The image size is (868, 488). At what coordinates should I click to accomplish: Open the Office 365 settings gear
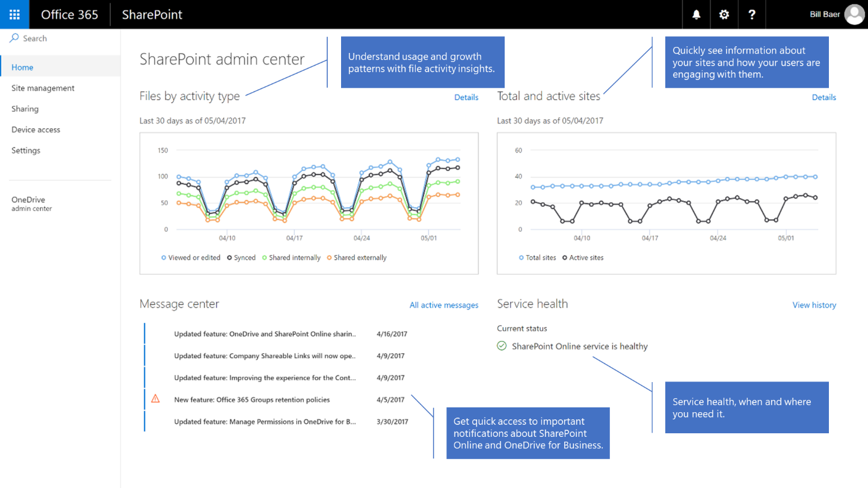724,14
